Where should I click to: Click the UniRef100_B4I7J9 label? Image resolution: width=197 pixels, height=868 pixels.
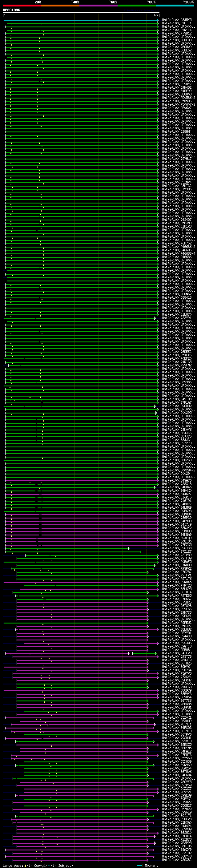click(177, 524)
